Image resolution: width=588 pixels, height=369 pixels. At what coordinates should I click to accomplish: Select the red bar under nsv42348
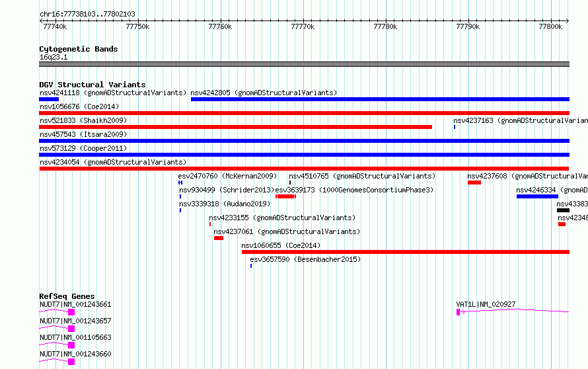pos(562,224)
